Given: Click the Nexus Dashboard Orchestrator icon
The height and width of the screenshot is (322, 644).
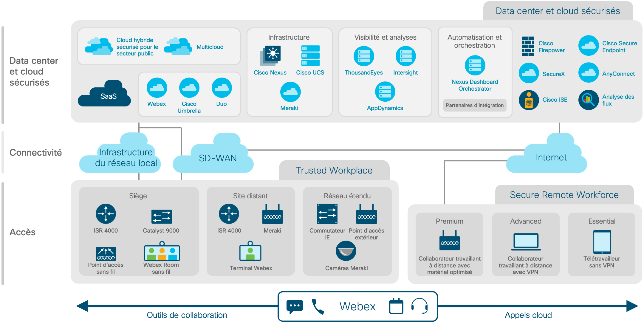Looking at the screenshot, I should pos(475,65).
